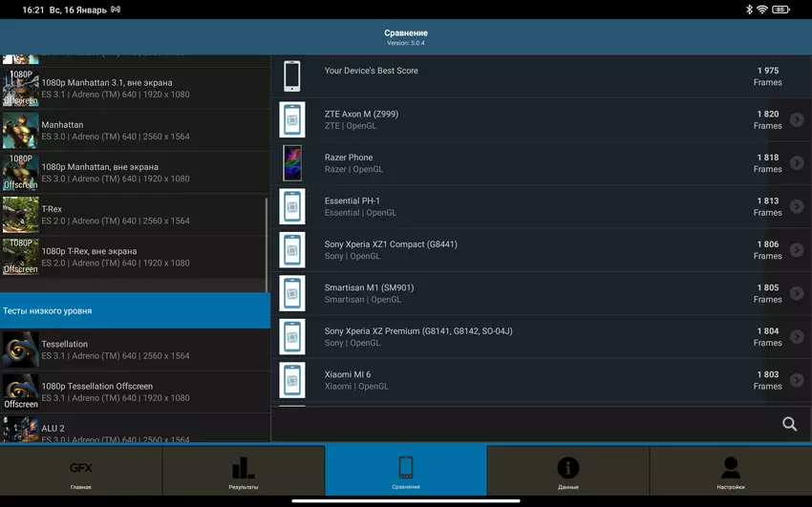Select the Сравнение tab

pos(406,473)
